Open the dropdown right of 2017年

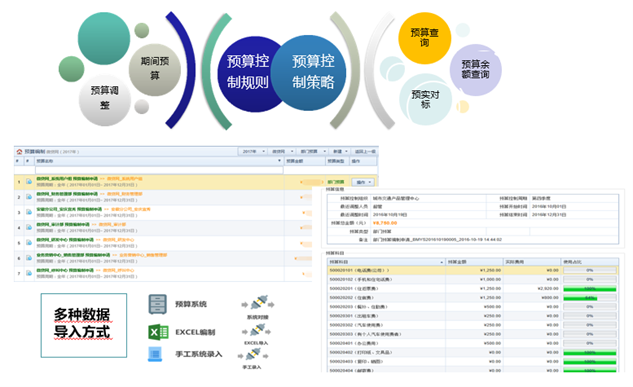click(282, 151)
